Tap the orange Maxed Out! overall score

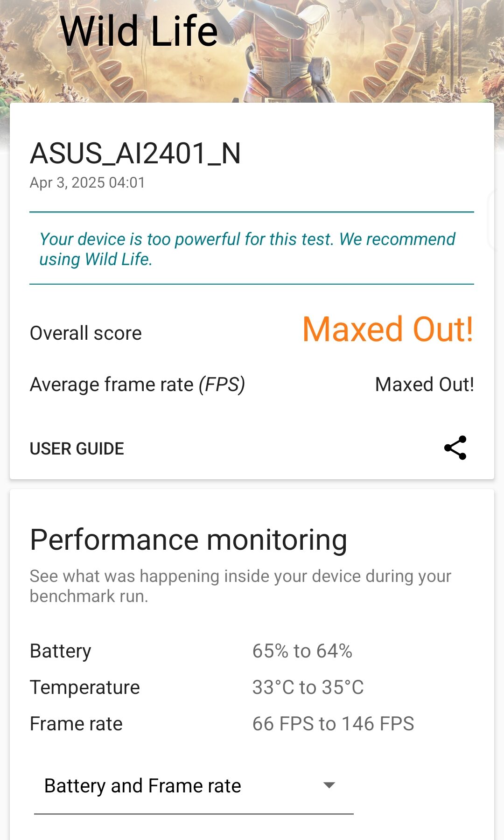388,329
